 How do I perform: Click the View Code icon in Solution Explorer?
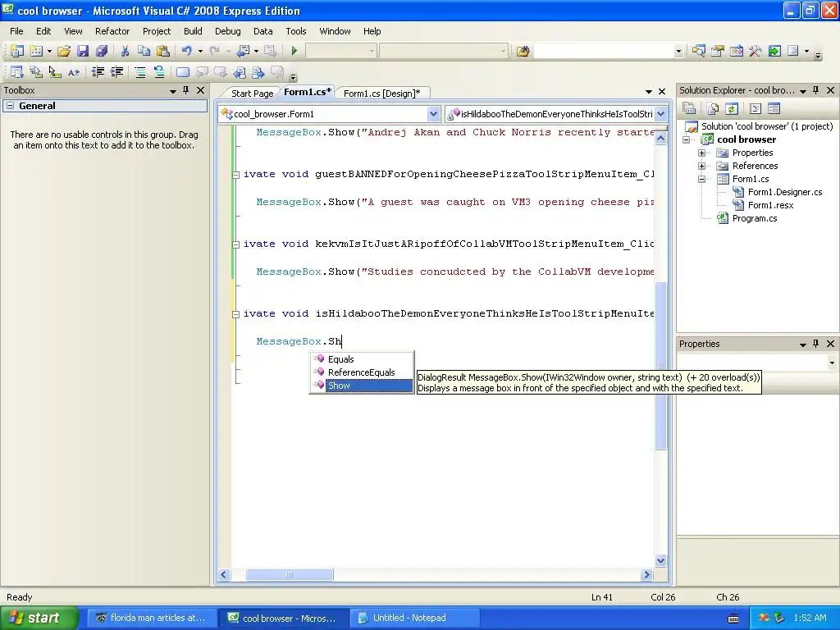pyautogui.click(x=756, y=109)
